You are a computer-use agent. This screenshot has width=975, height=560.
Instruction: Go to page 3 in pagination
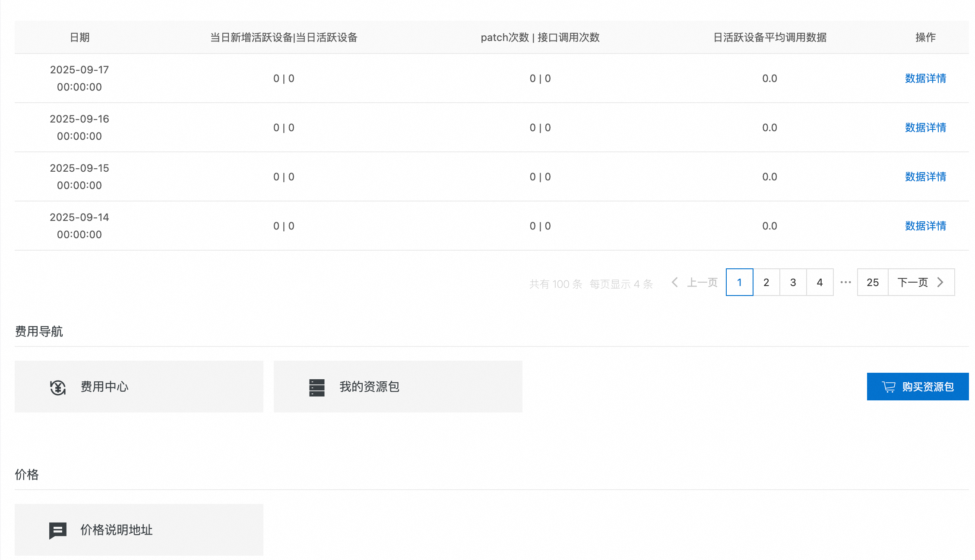pyautogui.click(x=793, y=282)
